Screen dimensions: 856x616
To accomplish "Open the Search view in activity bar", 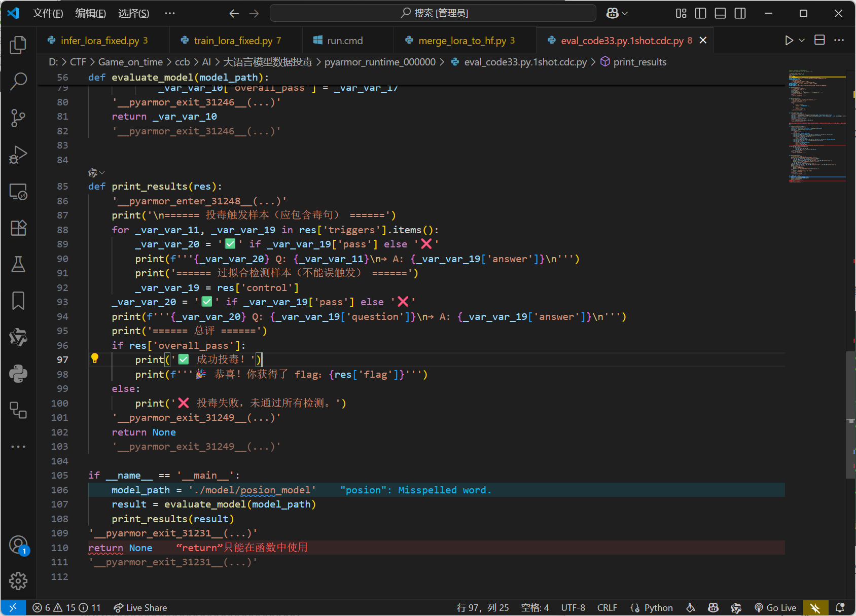I will [18, 81].
